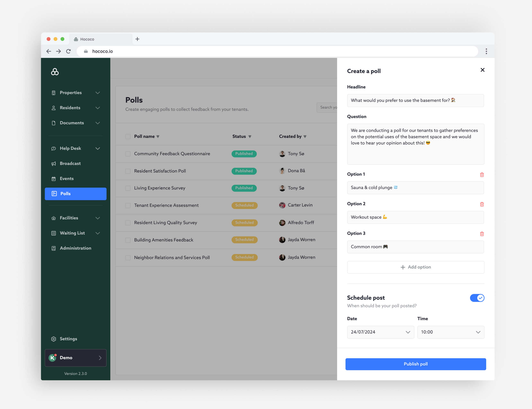Click the Publish poll button
The width and height of the screenshot is (532, 409).
point(415,364)
